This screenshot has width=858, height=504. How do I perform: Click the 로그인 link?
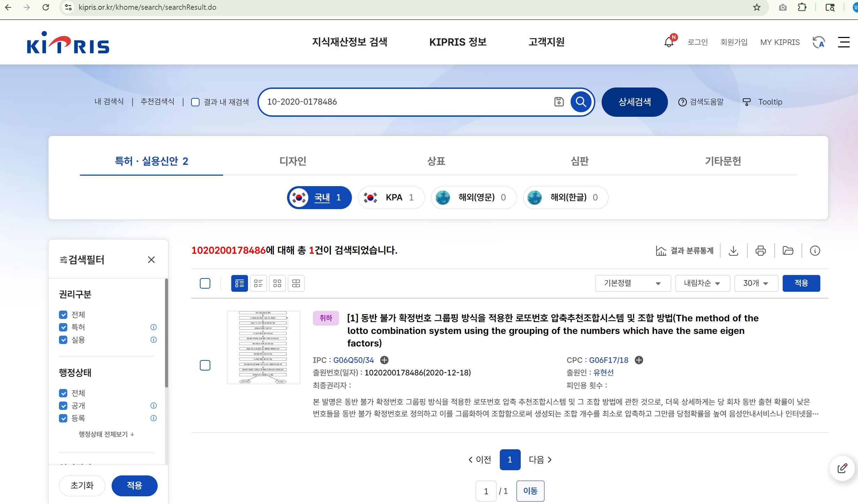point(698,42)
